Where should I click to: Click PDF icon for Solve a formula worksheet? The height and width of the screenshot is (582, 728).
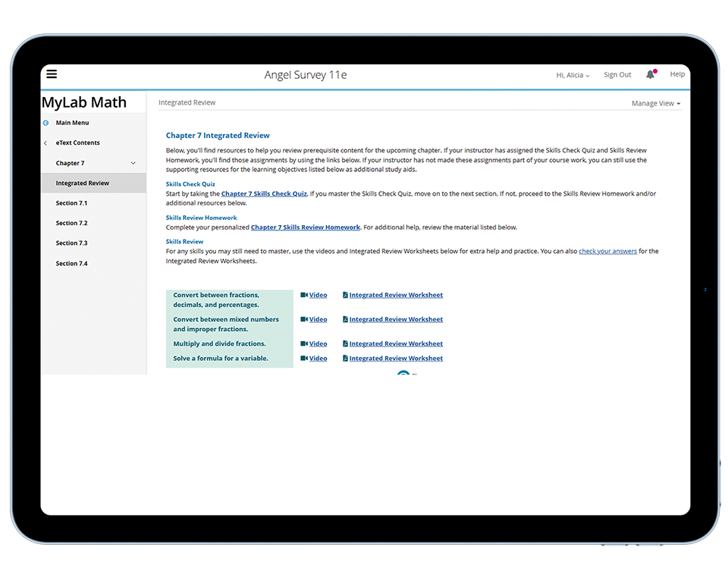point(345,358)
